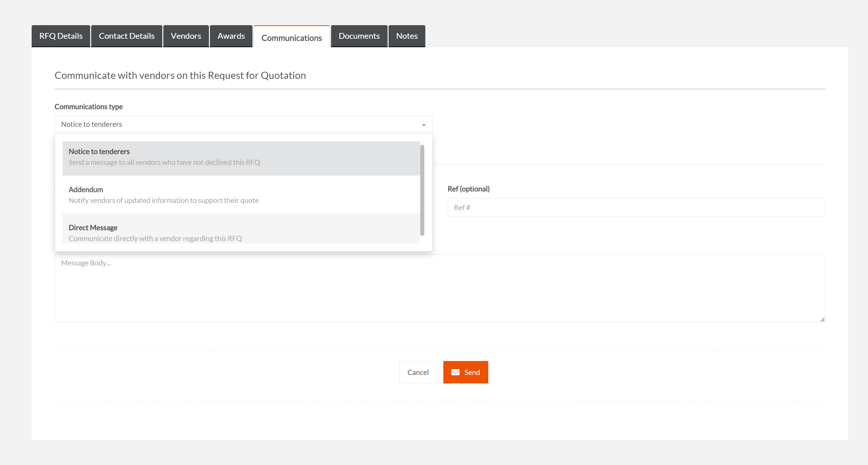Go to the Vendors tab
Screen dimensions: 868x465
pyautogui.click(x=186, y=36)
